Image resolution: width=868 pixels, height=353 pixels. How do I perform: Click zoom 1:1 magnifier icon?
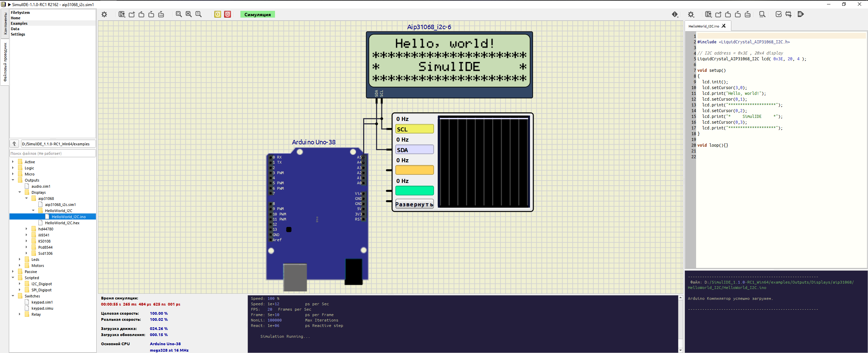(x=198, y=14)
